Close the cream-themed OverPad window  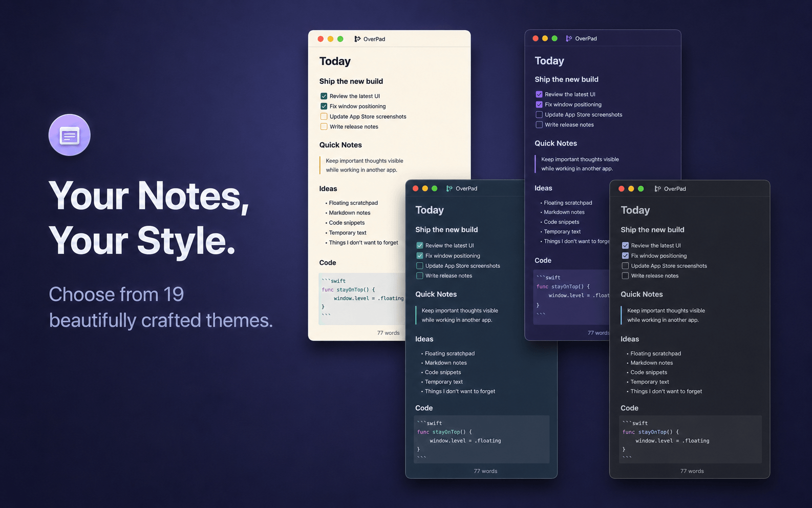(x=320, y=39)
